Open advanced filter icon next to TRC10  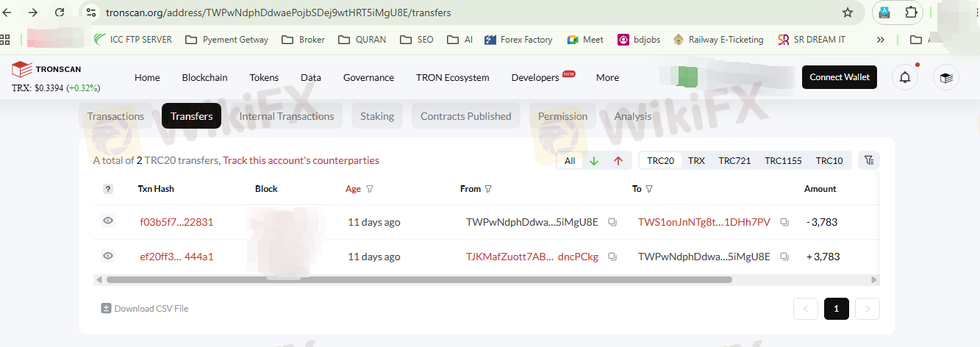point(869,160)
